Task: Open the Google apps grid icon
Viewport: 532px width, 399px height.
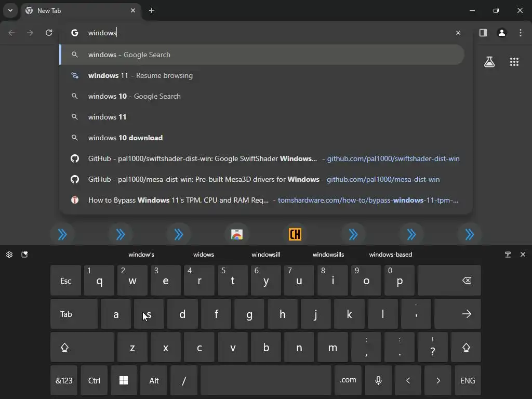Action: click(x=514, y=62)
